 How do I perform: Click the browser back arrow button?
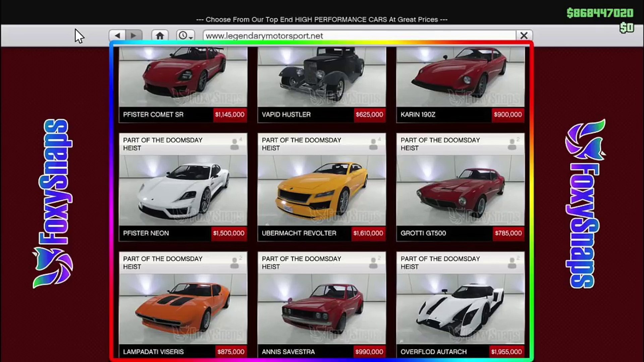pyautogui.click(x=117, y=36)
